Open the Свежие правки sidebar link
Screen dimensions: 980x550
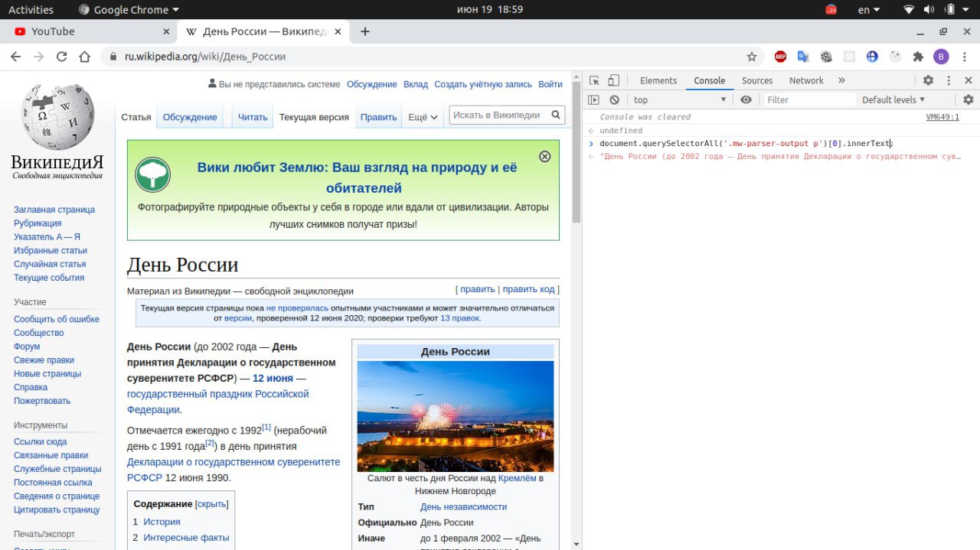pyautogui.click(x=44, y=360)
